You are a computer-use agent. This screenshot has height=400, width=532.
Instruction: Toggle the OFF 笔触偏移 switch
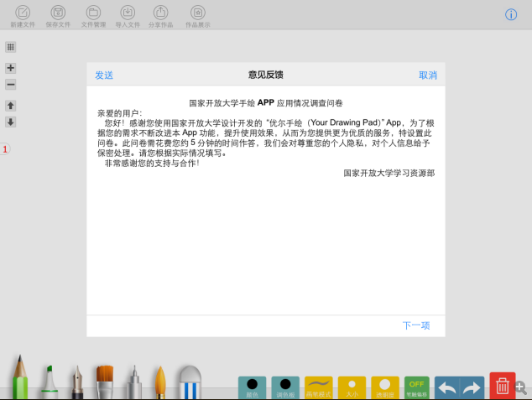click(416, 386)
